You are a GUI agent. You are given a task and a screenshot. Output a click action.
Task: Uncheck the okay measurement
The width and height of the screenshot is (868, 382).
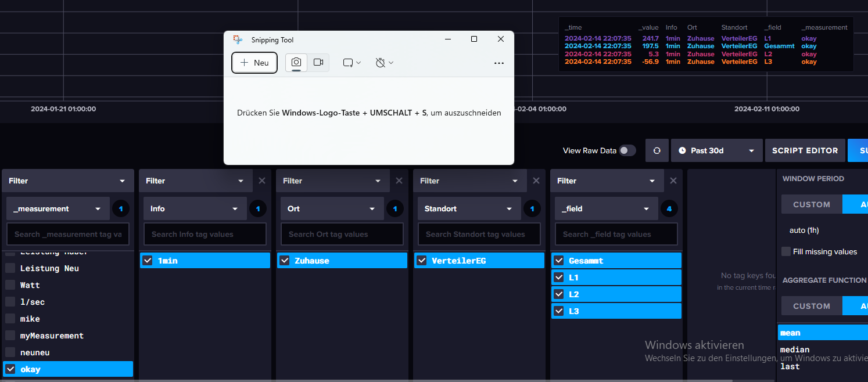[x=10, y=369]
